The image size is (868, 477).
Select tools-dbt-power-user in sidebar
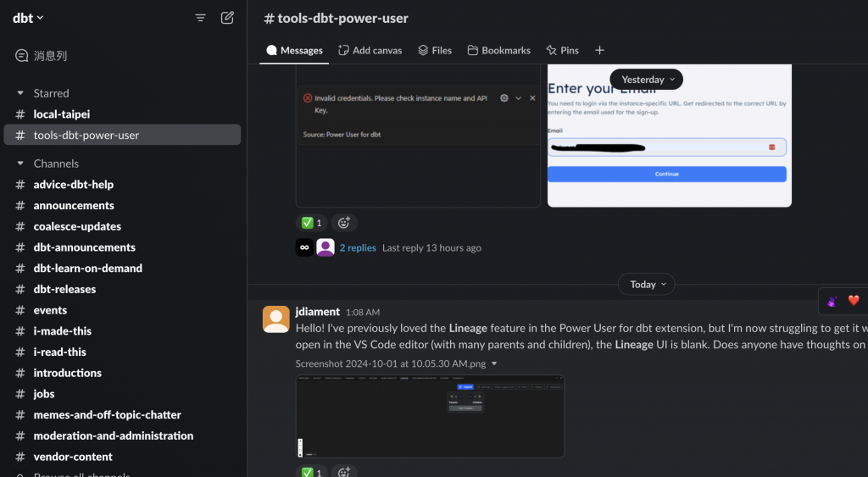[x=122, y=135]
